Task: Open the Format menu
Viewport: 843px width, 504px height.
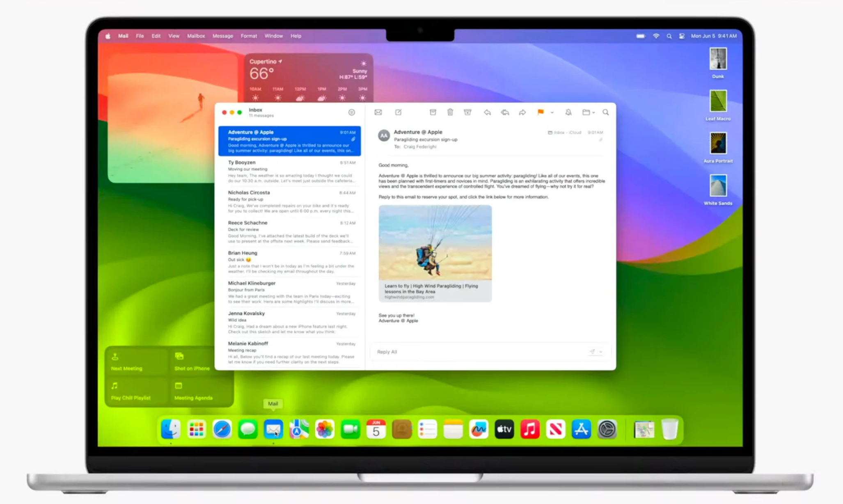Action: tap(249, 36)
